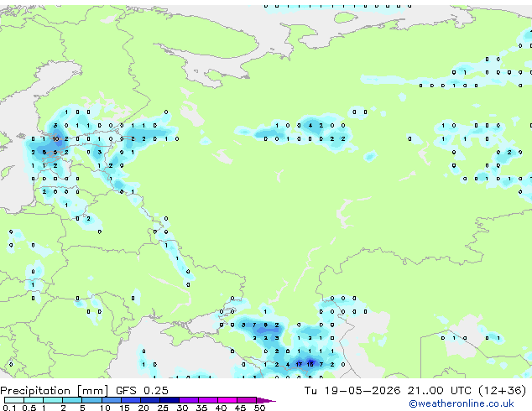Click the '(12+36)' forecast run label

click(502, 390)
